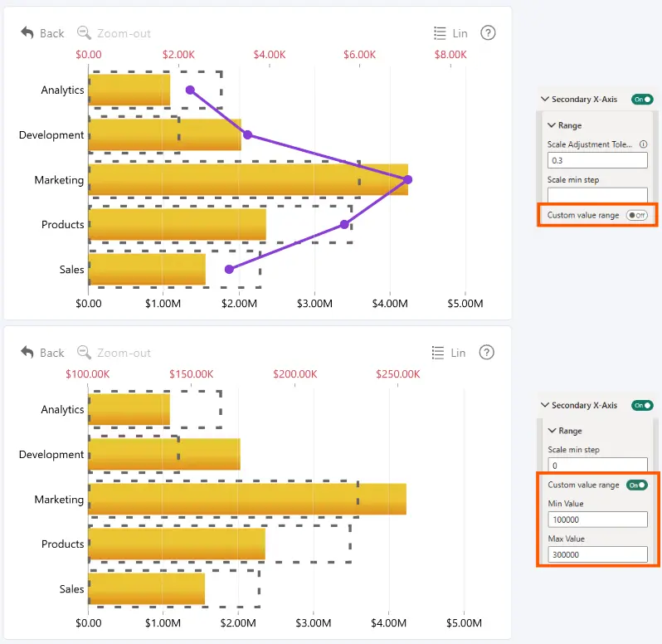The width and height of the screenshot is (662, 644).
Task: Disable the Custom value range toggle that is On
Action: coord(636,485)
